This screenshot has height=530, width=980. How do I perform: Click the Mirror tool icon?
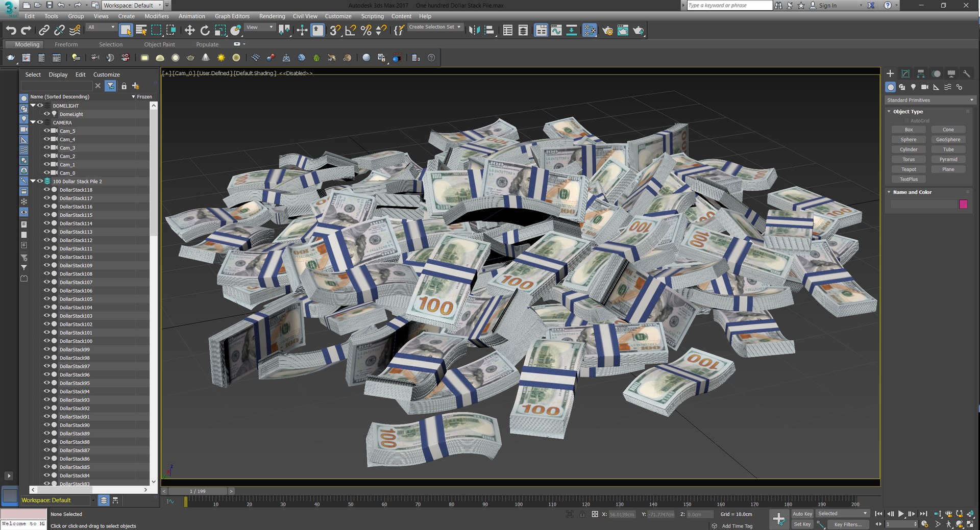coord(474,31)
